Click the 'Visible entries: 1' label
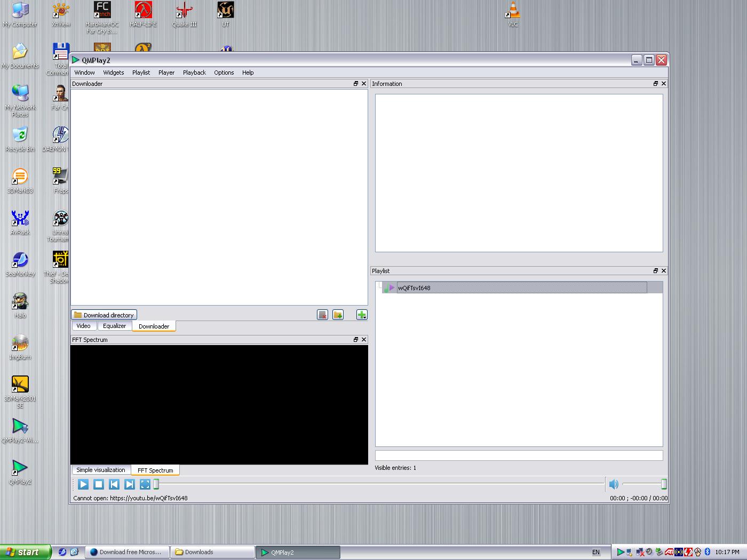 pyautogui.click(x=395, y=468)
